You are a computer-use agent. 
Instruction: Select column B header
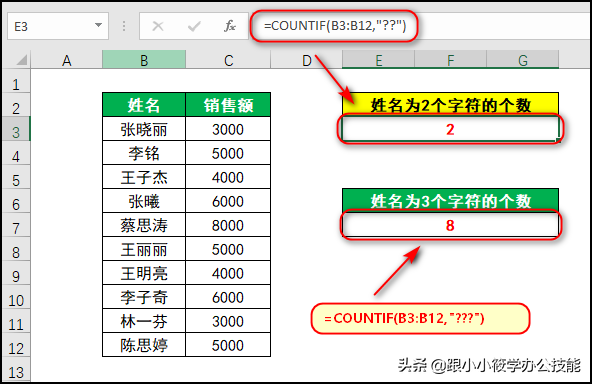coord(144,60)
